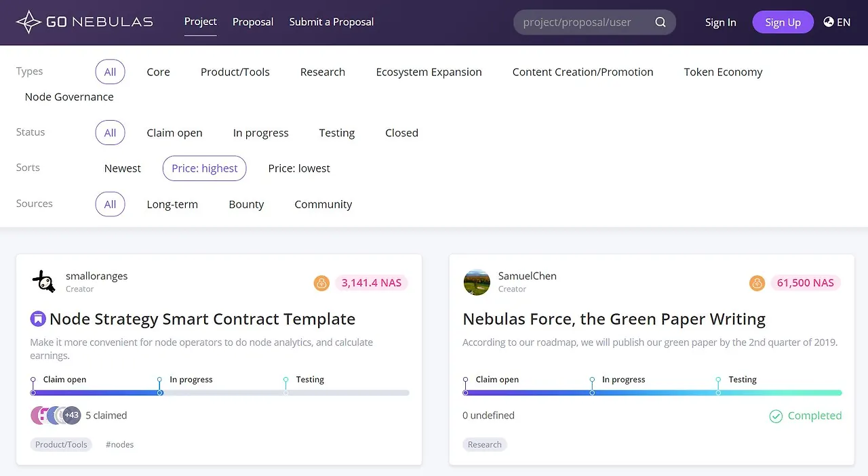The width and height of the screenshot is (868, 476).
Task: Click the Research tag on card
Action: 485,445
